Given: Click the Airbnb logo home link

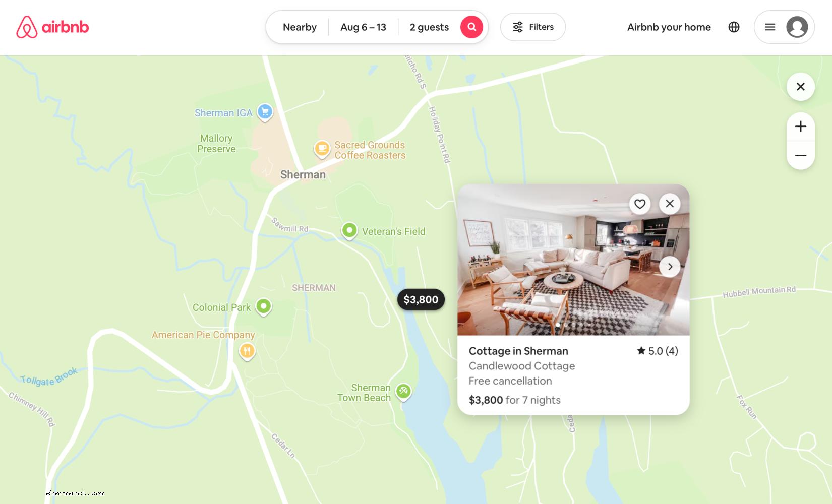Looking at the screenshot, I should point(52,27).
